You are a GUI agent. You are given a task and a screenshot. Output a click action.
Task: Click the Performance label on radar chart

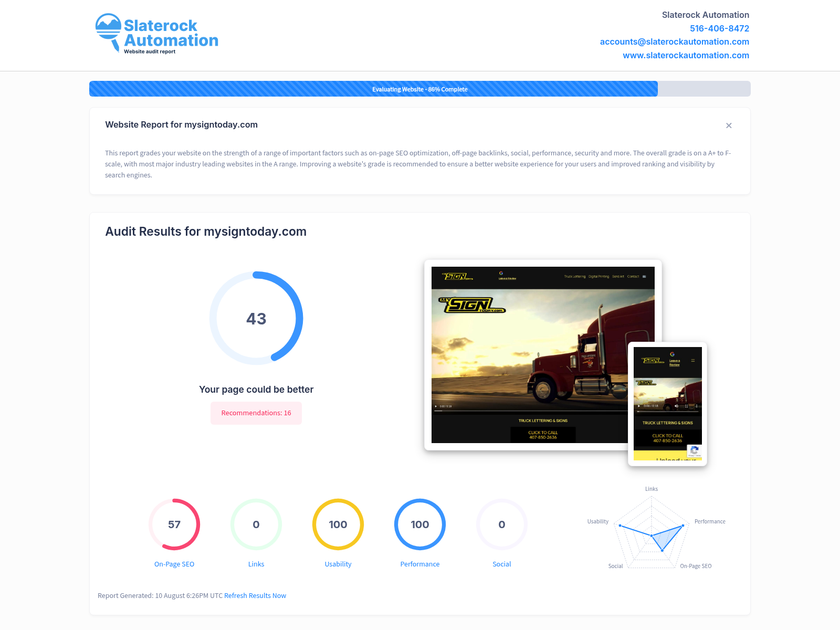click(x=710, y=521)
